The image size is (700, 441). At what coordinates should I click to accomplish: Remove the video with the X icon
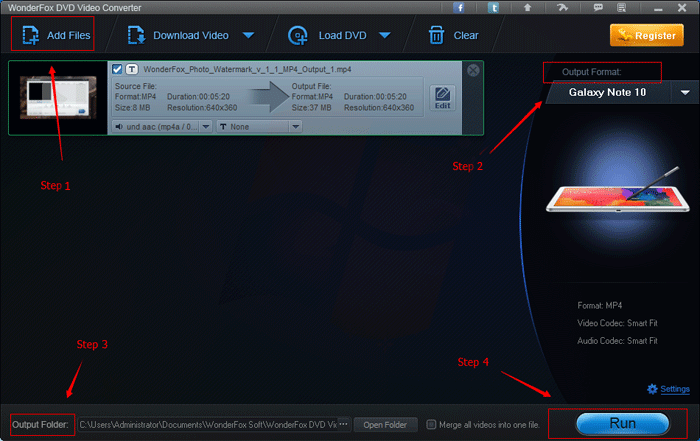tap(473, 70)
